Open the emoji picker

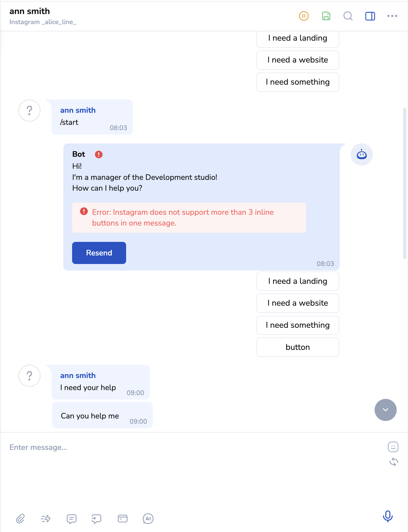click(x=393, y=447)
